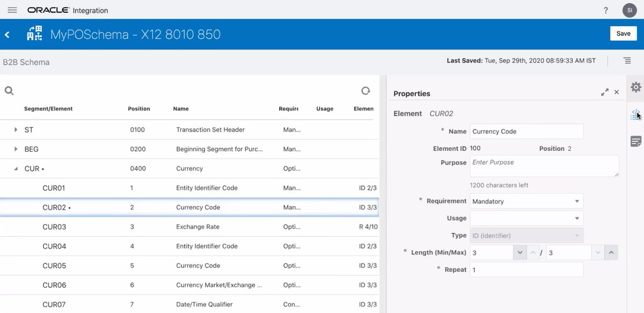Click the 0400 position cell
The height and width of the screenshot is (313, 644).
[x=137, y=169]
